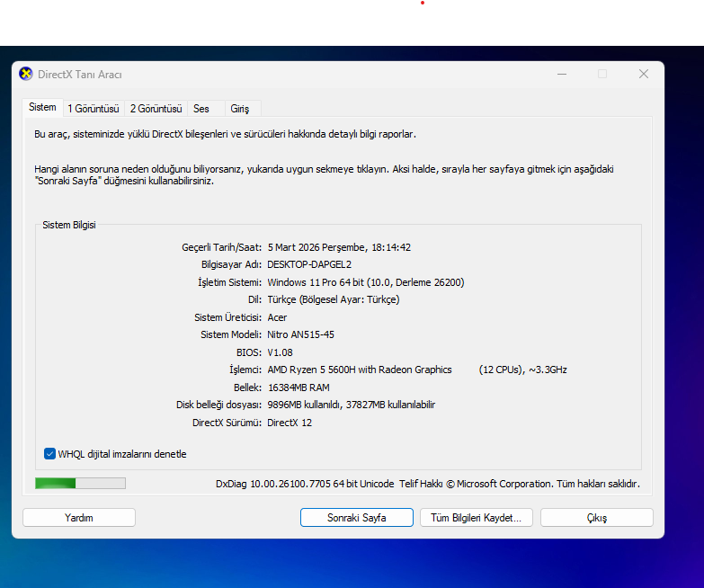Click the Sonraki Sayfa button
The width and height of the screenshot is (704, 588).
[x=357, y=518]
